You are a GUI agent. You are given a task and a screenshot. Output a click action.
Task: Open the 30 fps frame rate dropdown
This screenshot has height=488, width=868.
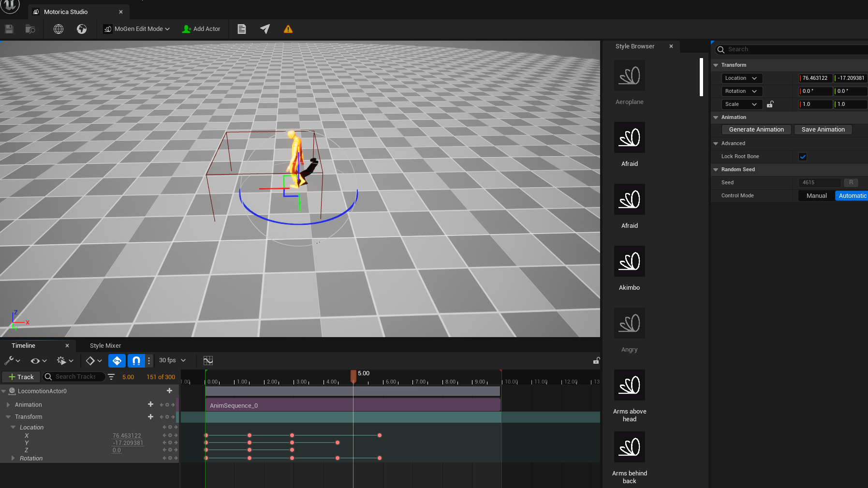[172, 361]
